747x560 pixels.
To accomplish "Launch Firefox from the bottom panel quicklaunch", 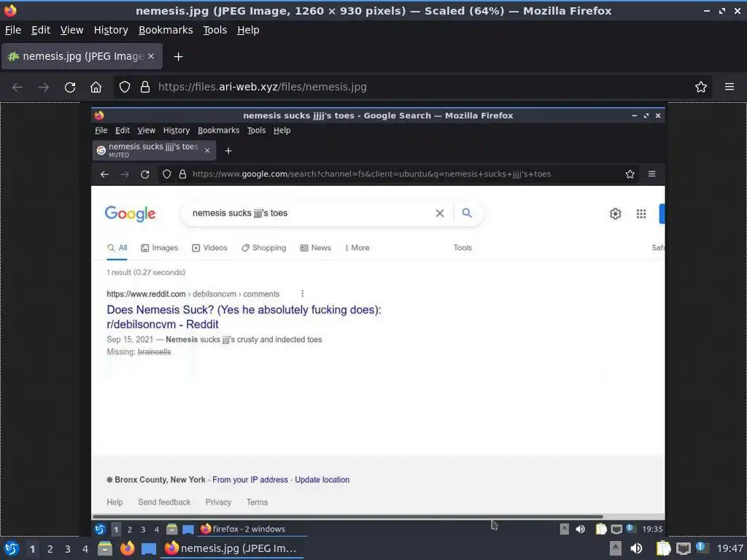I will (x=127, y=548).
